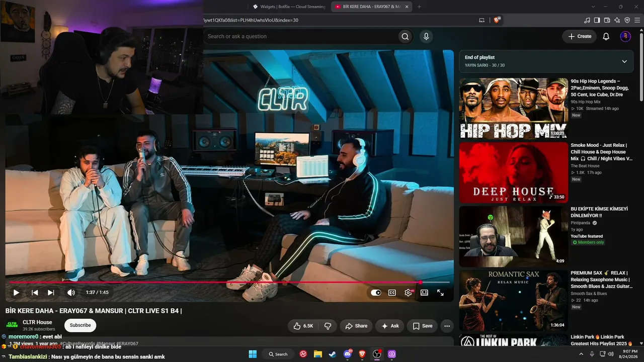
Task: Open OBS Studio from the taskbar
Action: point(377,354)
